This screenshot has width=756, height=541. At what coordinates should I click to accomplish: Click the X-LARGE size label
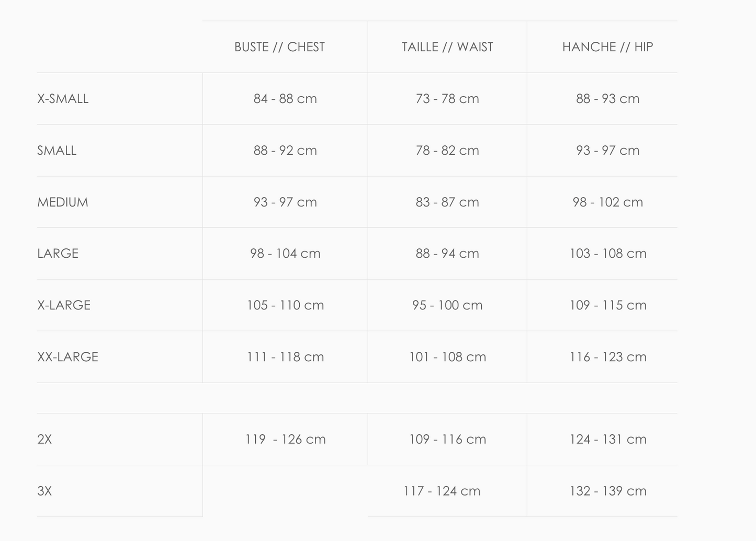point(64,305)
